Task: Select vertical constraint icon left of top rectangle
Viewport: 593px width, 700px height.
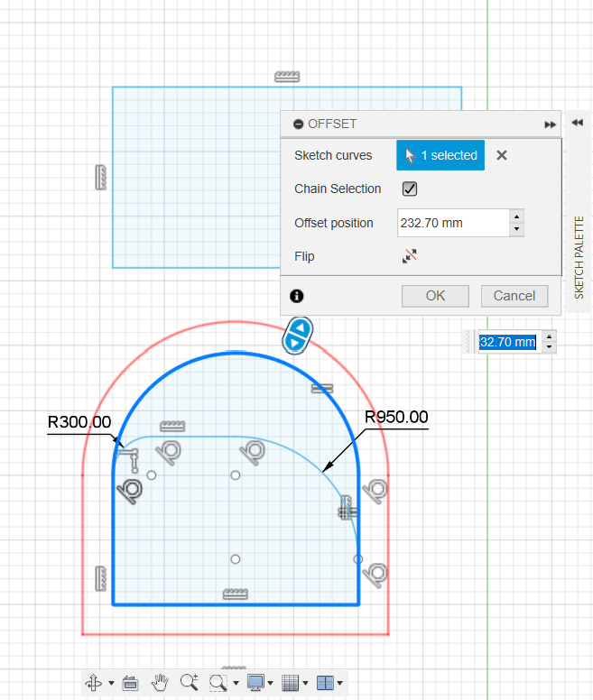Action: [x=101, y=177]
